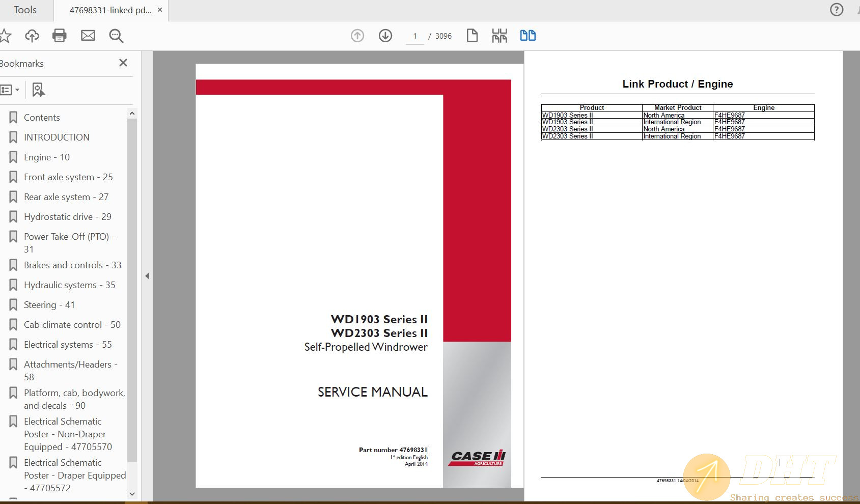
Task: Click the bookmark icon beside Engine - 10
Action: pos(13,157)
